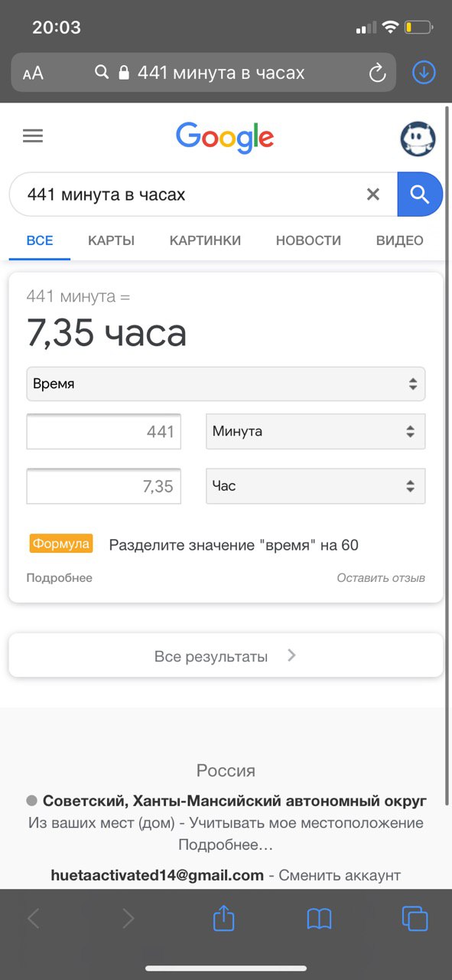
Task: Open the Минута unit dropdown
Action: click(315, 431)
